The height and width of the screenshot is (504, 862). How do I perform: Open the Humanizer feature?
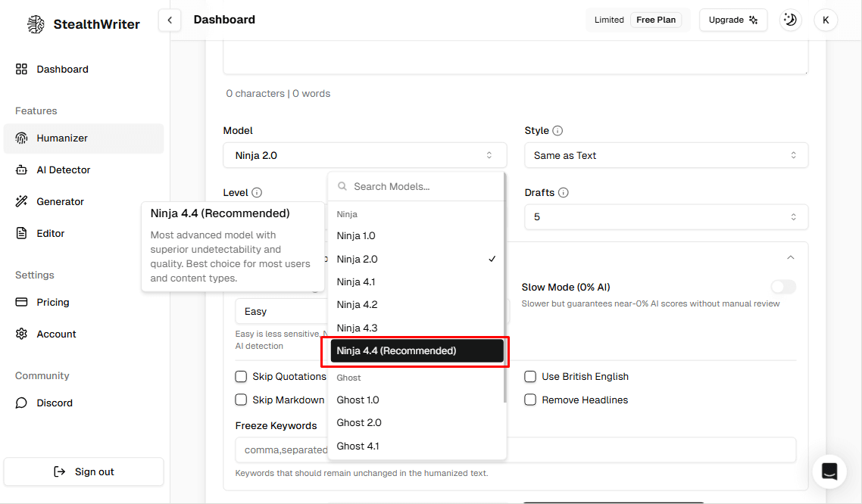[83, 138]
